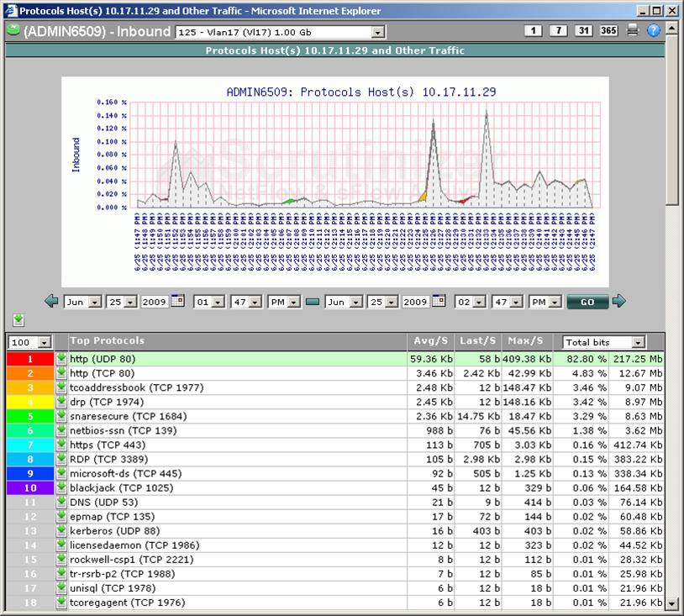Open the start hour dropdown showing 01
The image size is (684, 616).
click(x=209, y=302)
